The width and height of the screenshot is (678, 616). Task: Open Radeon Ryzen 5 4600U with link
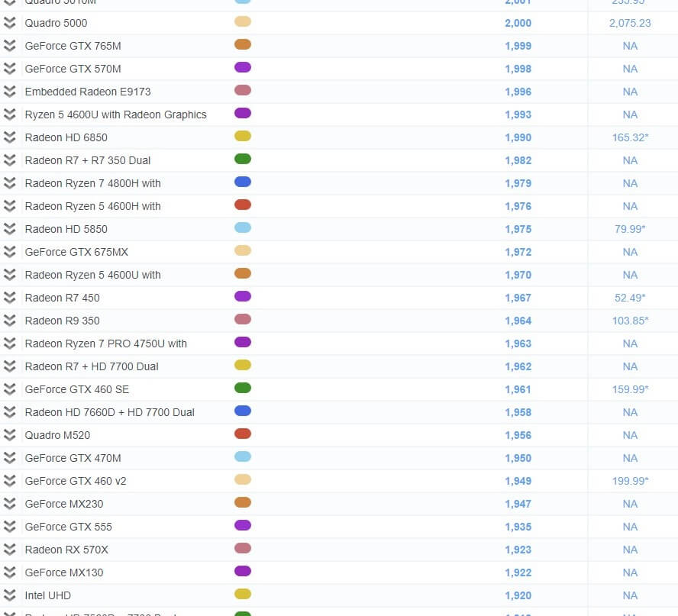pyautogui.click(x=92, y=275)
